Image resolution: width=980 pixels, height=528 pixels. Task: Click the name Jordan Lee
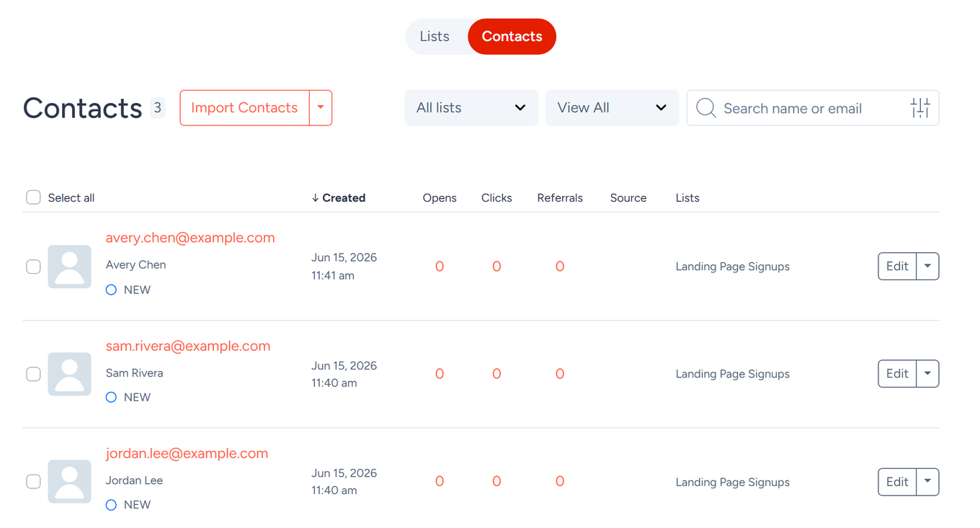(x=134, y=480)
